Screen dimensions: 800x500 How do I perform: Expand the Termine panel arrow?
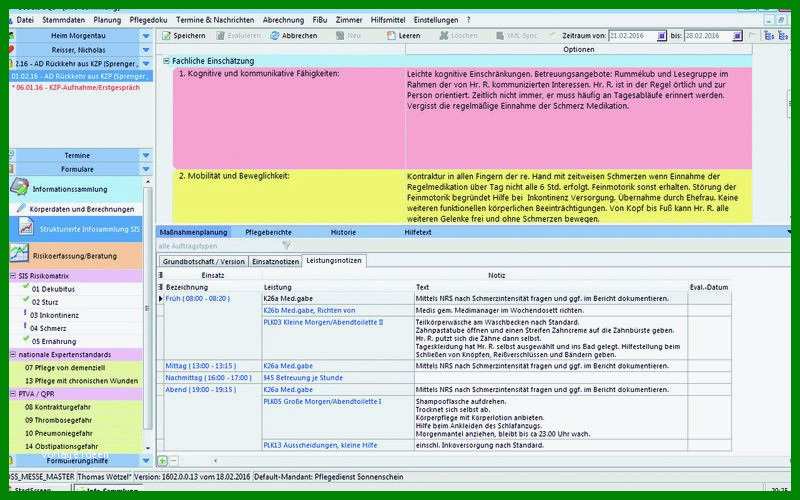(146, 156)
